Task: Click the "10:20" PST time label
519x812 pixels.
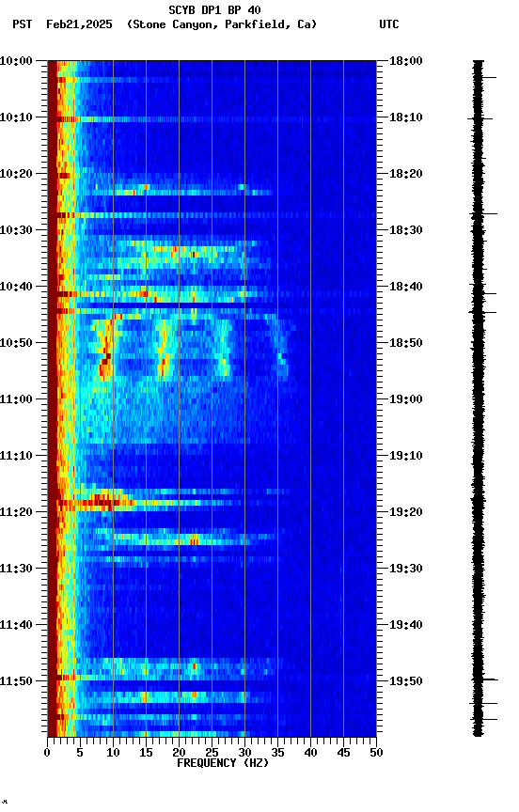Action: 16,174
